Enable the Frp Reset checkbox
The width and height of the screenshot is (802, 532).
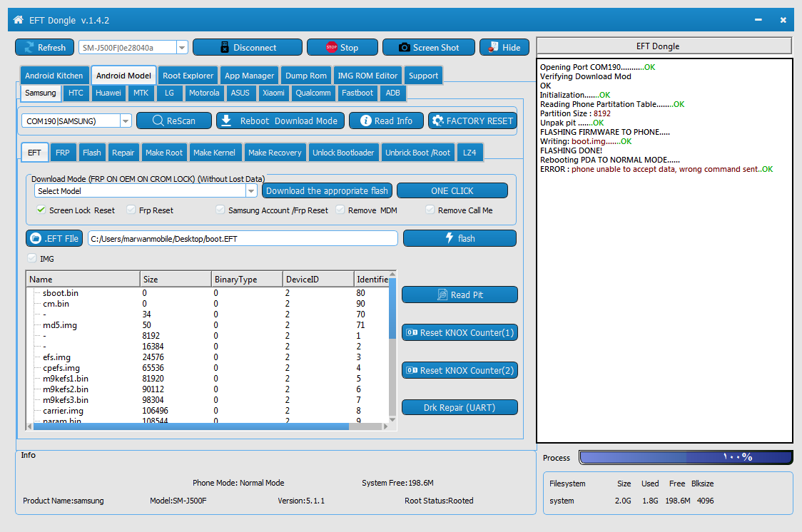point(131,210)
